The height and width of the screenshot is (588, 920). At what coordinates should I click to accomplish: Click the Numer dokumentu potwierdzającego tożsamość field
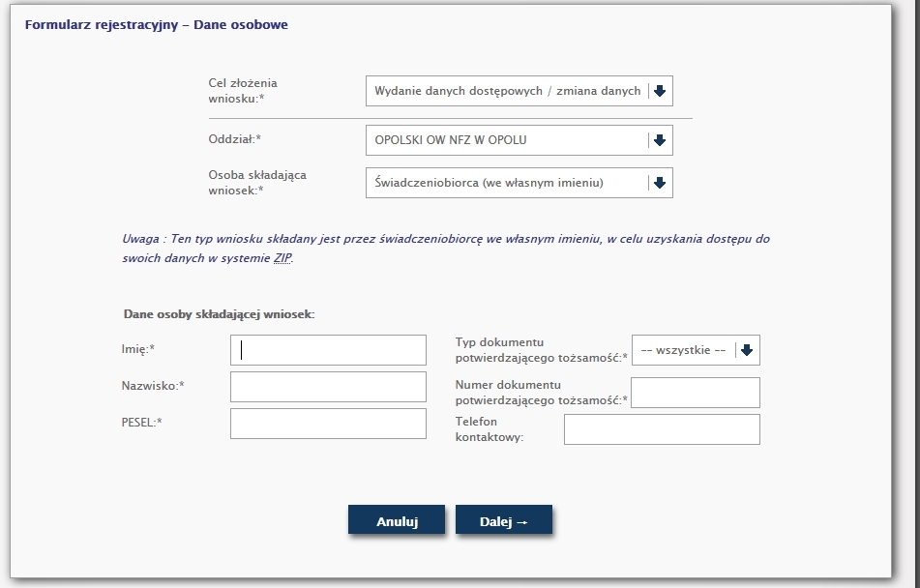click(x=695, y=393)
